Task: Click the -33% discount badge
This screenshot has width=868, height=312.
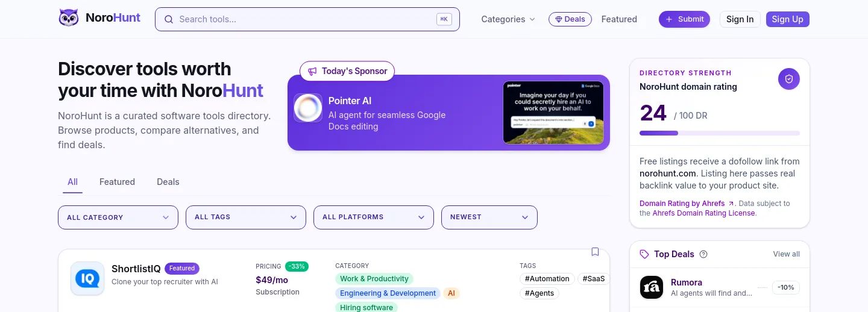Action: [x=297, y=266]
